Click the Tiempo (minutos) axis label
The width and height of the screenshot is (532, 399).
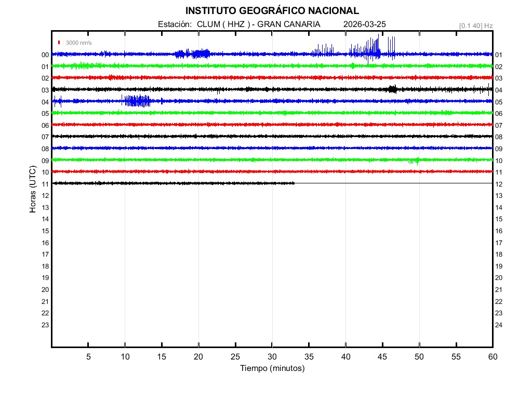272,368
